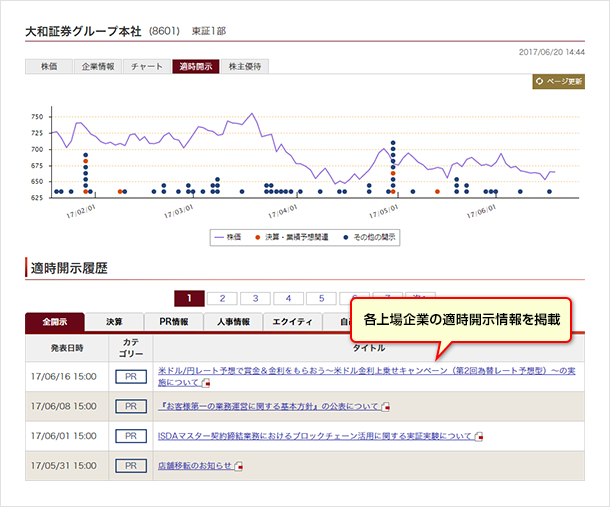Open the 店舗移転のお知らせ link
The image size is (610, 507).
(194, 466)
